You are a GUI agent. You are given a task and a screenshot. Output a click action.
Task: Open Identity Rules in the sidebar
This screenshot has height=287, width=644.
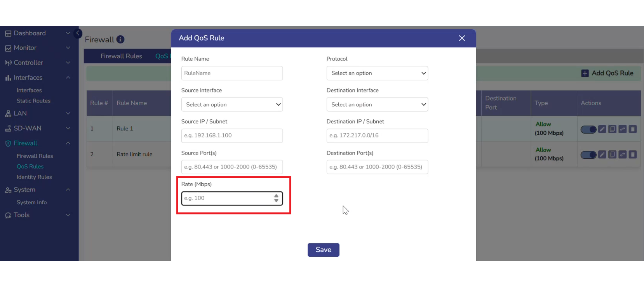point(34,177)
